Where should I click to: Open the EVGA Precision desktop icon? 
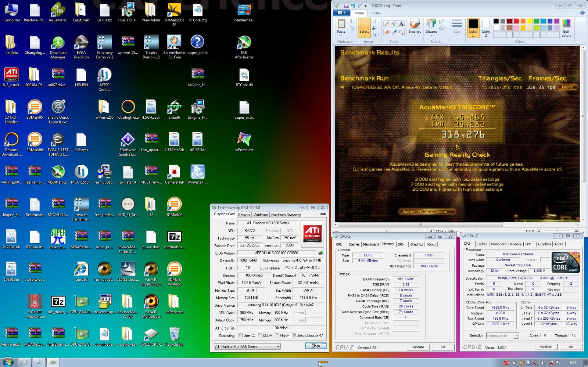81,47
